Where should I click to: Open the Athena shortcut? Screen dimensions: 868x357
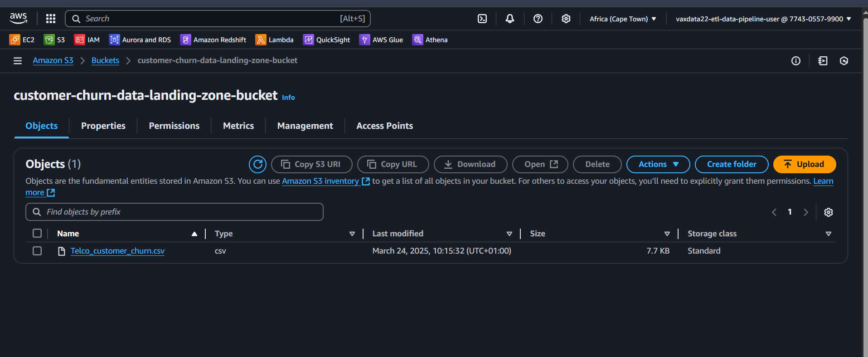430,40
